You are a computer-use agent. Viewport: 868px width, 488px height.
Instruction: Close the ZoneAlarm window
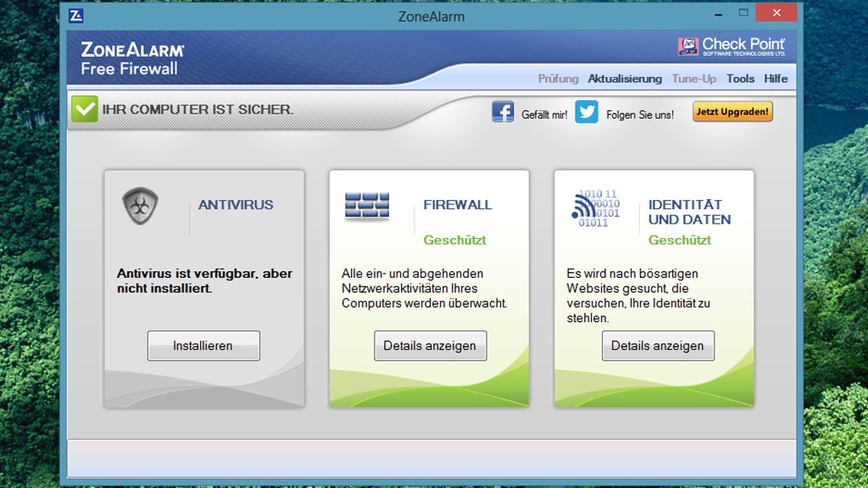click(x=776, y=13)
